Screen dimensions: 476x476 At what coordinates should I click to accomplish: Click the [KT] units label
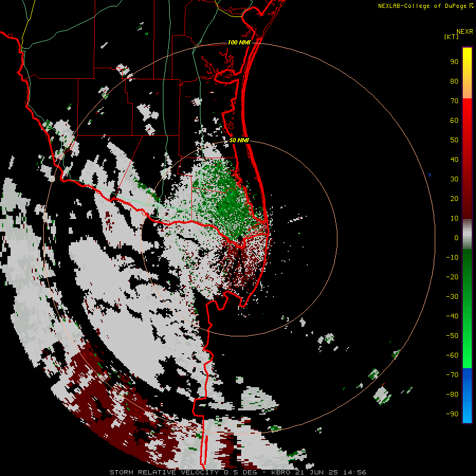pyautogui.click(x=452, y=36)
